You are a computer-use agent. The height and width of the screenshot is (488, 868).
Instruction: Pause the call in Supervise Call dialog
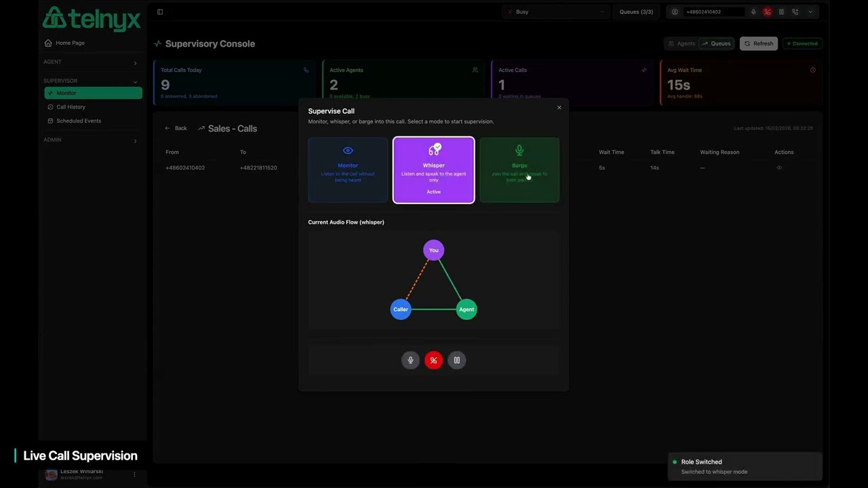click(457, 361)
